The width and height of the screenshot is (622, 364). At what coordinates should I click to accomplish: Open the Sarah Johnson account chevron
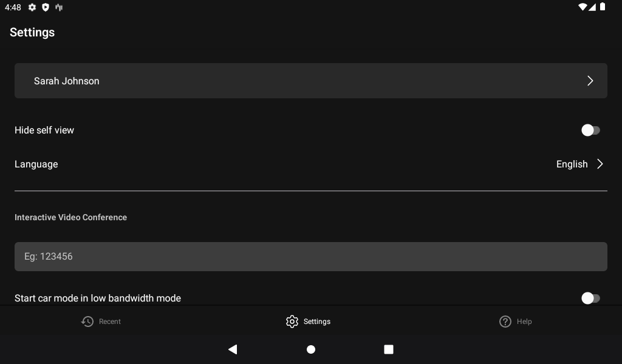click(x=590, y=81)
